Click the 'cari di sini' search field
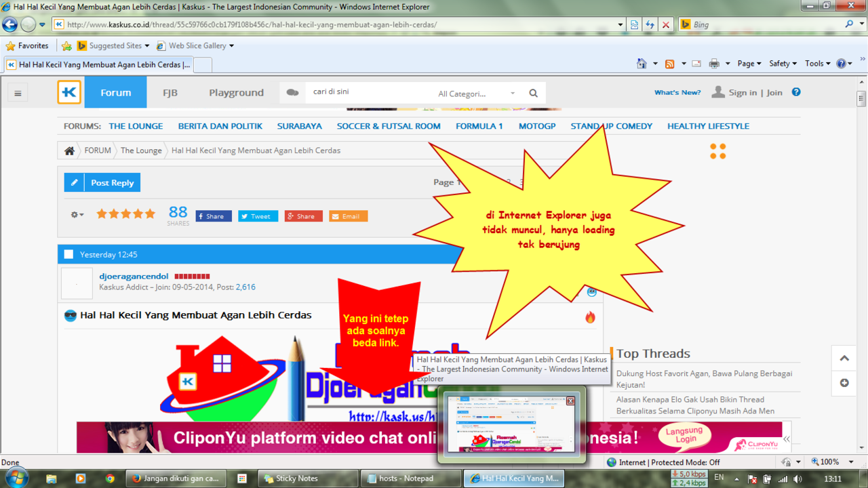868x488 pixels. pyautogui.click(x=370, y=91)
